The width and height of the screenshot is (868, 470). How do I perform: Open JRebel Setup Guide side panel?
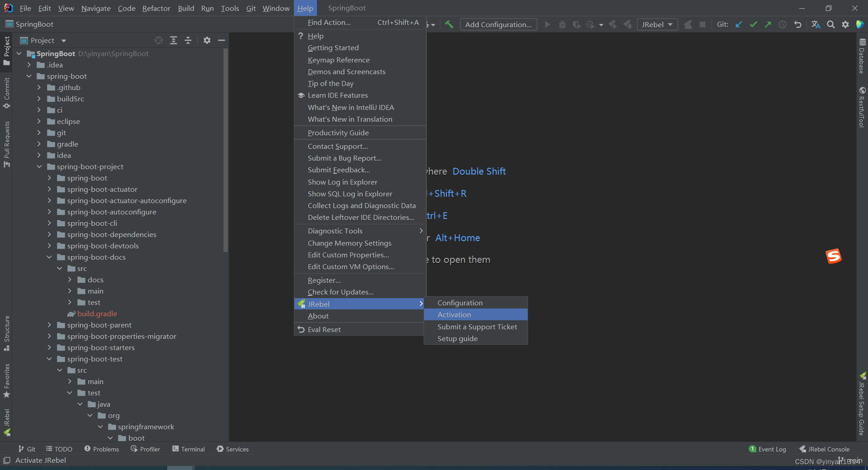pos(862,404)
